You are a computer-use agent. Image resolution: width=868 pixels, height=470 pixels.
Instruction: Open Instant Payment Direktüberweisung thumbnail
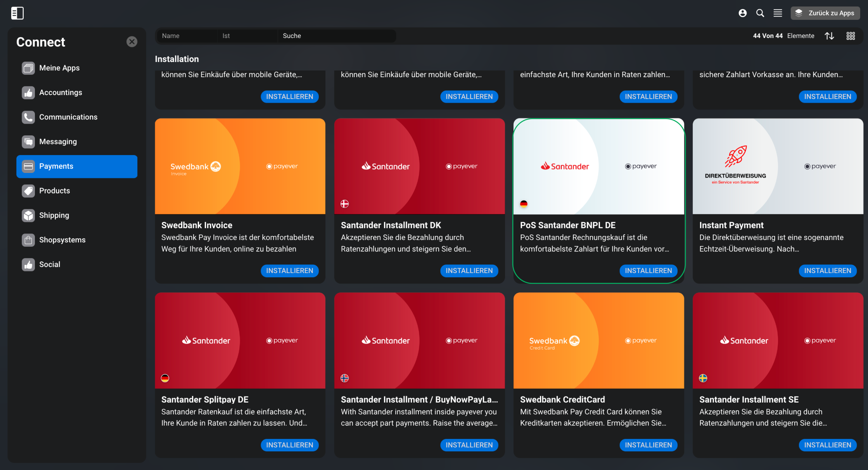778,166
